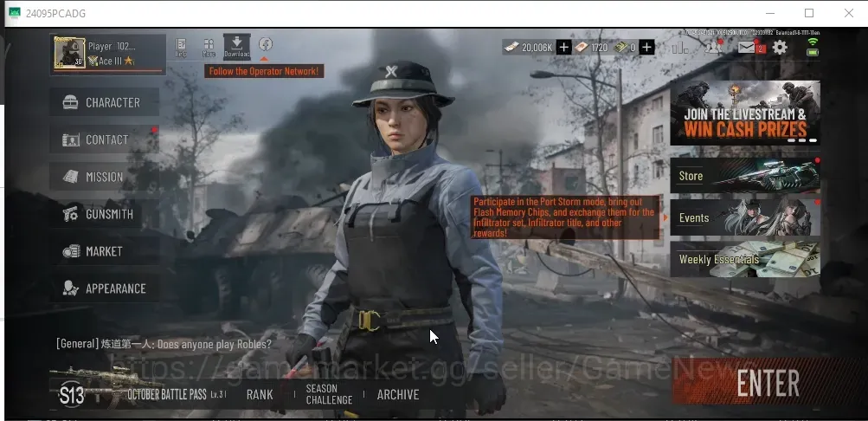Open the Character menu
This screenshot has height=421, width=868.
pos(105,102)
